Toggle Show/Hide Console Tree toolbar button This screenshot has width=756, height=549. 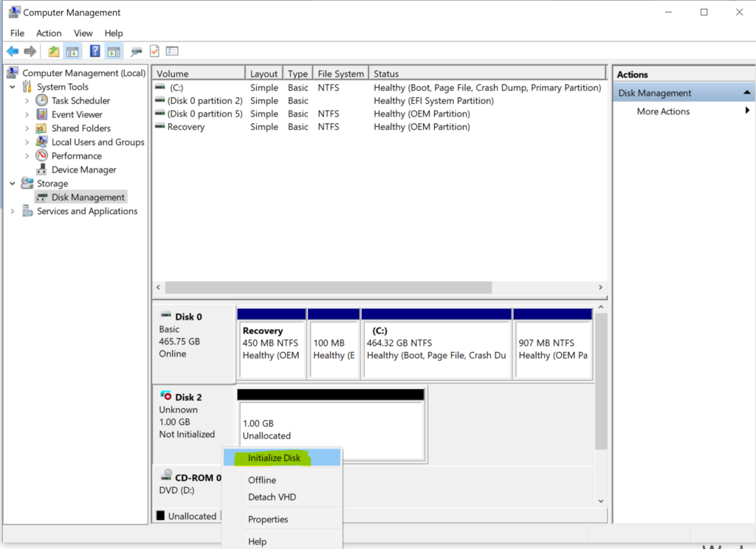(72, 51)
